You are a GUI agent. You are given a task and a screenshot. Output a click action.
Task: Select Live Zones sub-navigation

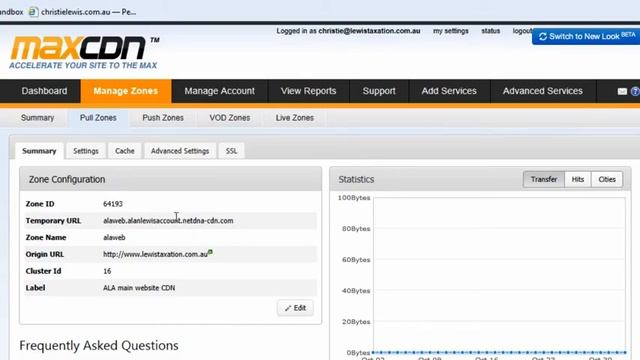[x=295, y=118]
